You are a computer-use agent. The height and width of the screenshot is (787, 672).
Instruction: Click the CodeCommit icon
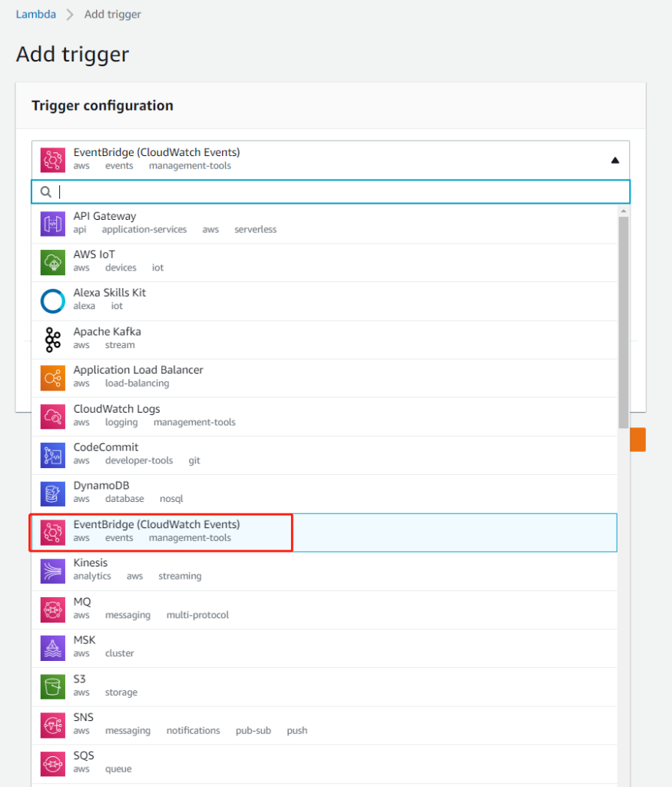point(53,455)
